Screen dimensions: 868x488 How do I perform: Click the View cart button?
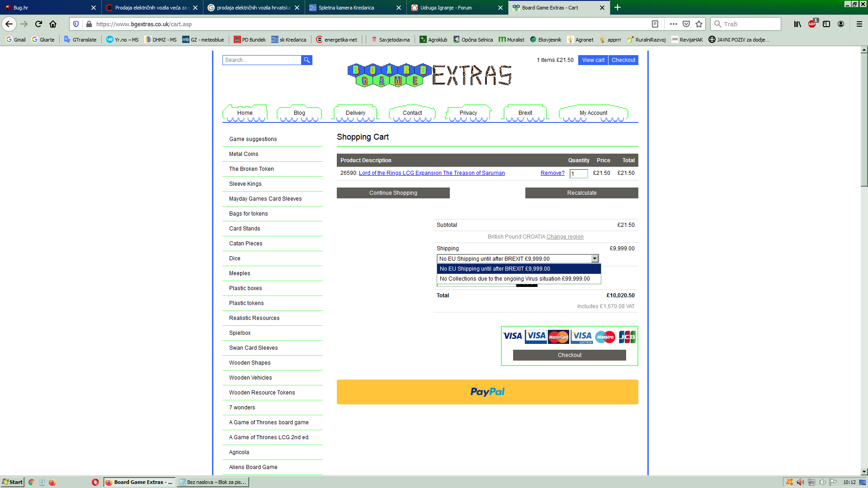click(593, 60)
